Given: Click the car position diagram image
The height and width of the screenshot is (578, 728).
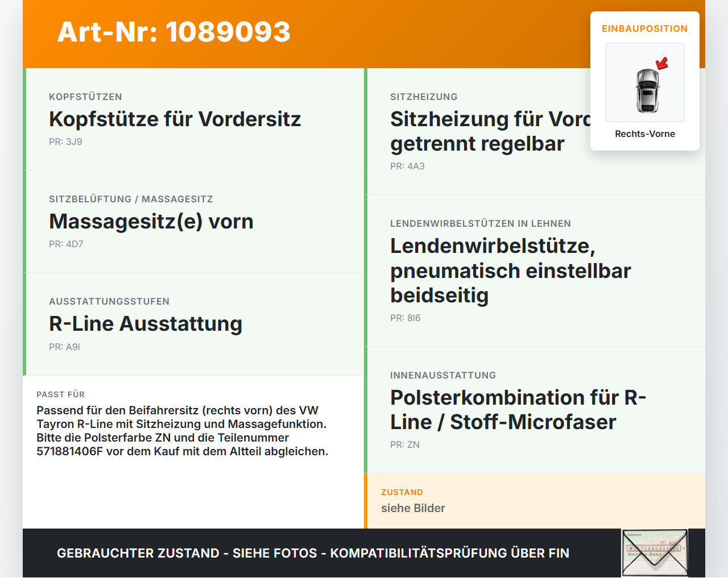Looking at the screenshot, I should pos(645,82).
